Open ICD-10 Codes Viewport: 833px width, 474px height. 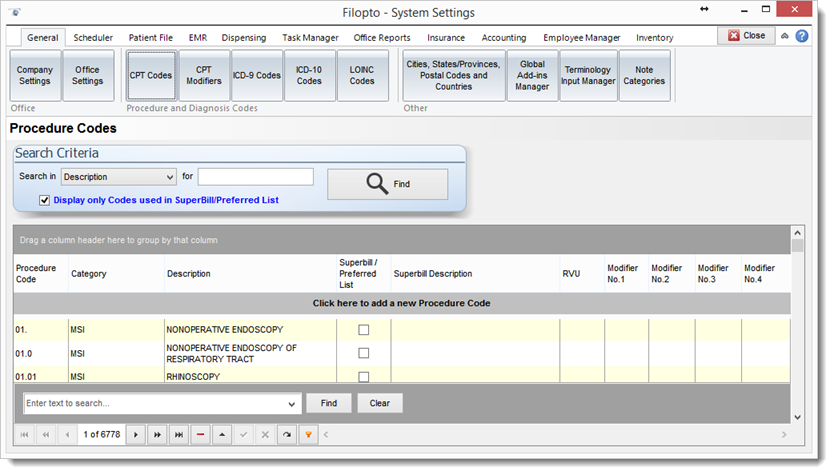[x=309, y=75]
